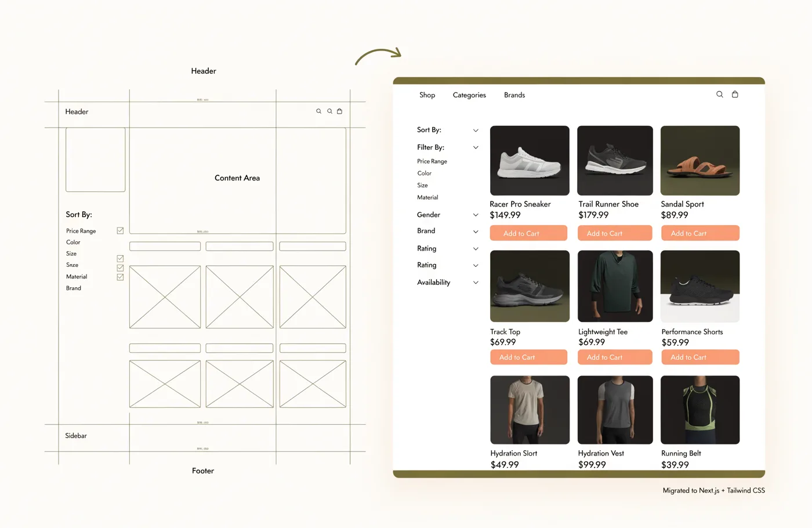The image size is (812, 528).
Task: Open the Sandal Sport product image
Action: (x=700, y=161)
